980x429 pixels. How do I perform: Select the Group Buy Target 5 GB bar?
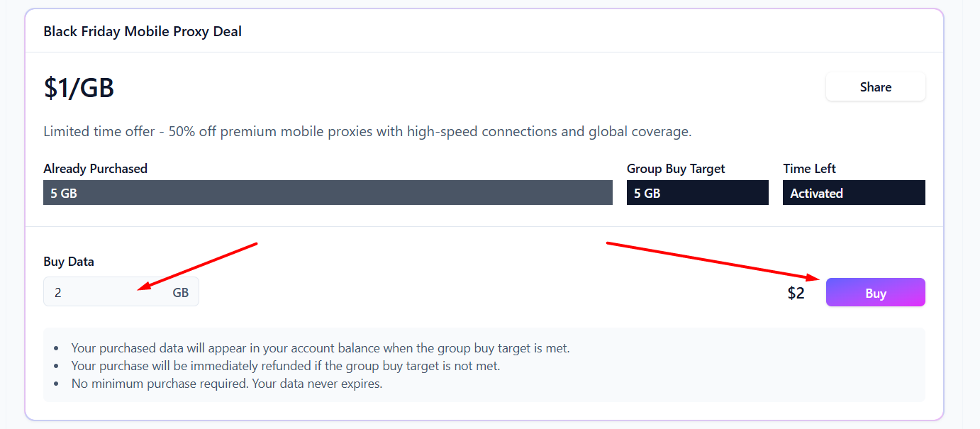click(697, 193)
